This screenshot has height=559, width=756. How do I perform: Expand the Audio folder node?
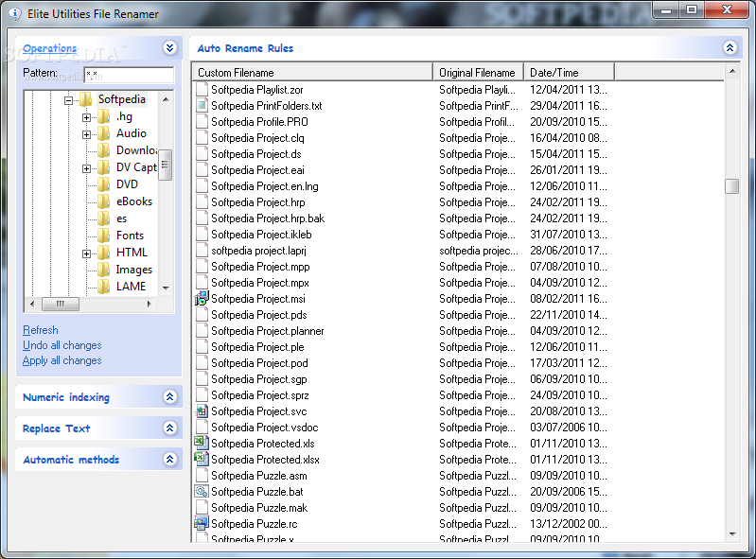pyautogui.click(x=86, y=134)
